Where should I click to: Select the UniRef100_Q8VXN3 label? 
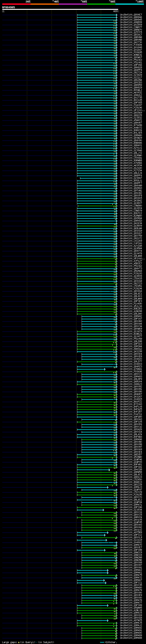coord(131,321)
